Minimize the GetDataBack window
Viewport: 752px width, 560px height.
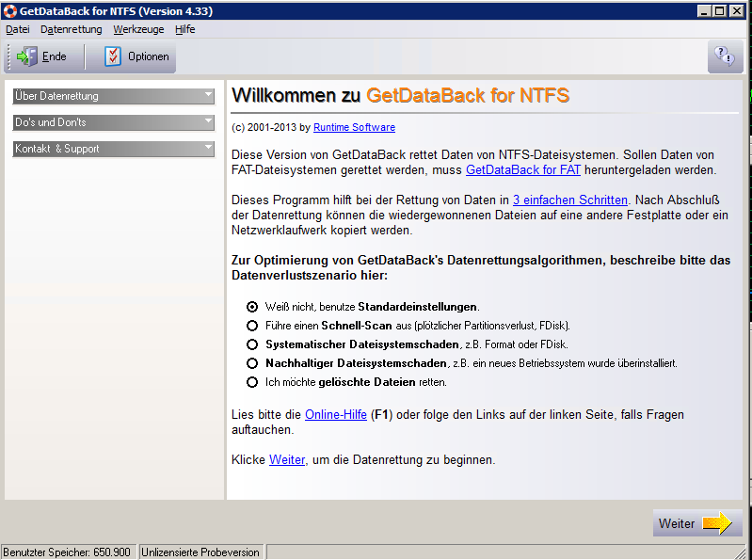(704, 11)
